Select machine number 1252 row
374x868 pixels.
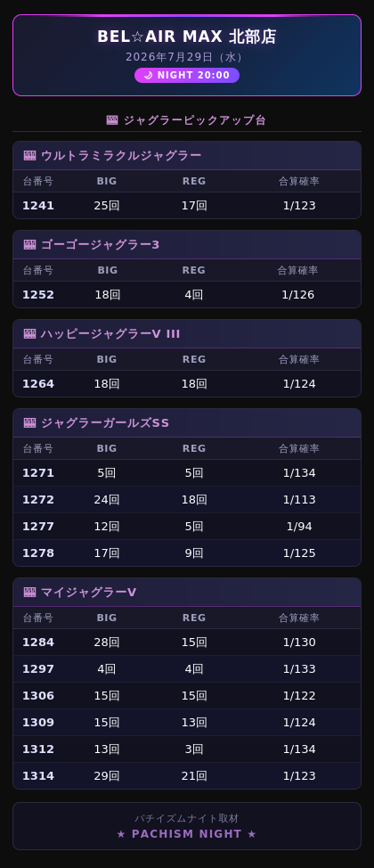[187, 294]
